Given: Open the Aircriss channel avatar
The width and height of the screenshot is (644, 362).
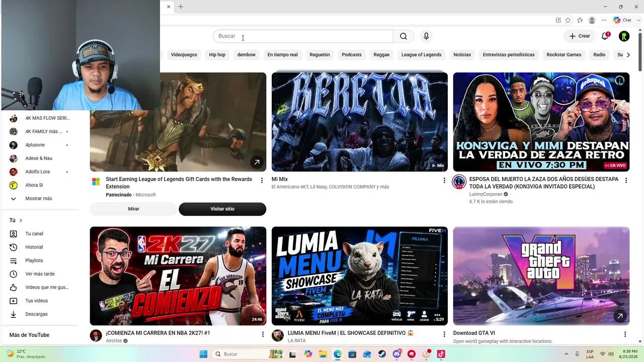Looking at the screenshot, I should (96, 335).
